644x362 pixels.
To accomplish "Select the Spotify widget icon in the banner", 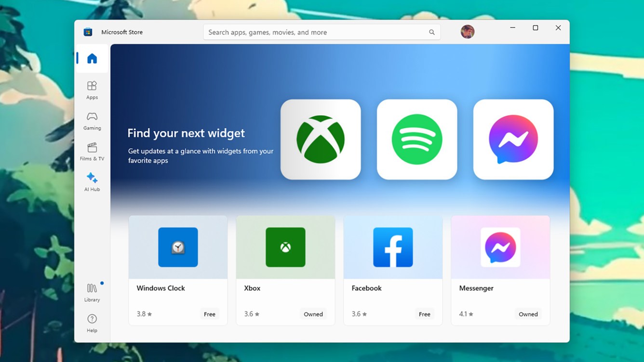I will click(x=416, y=139).
